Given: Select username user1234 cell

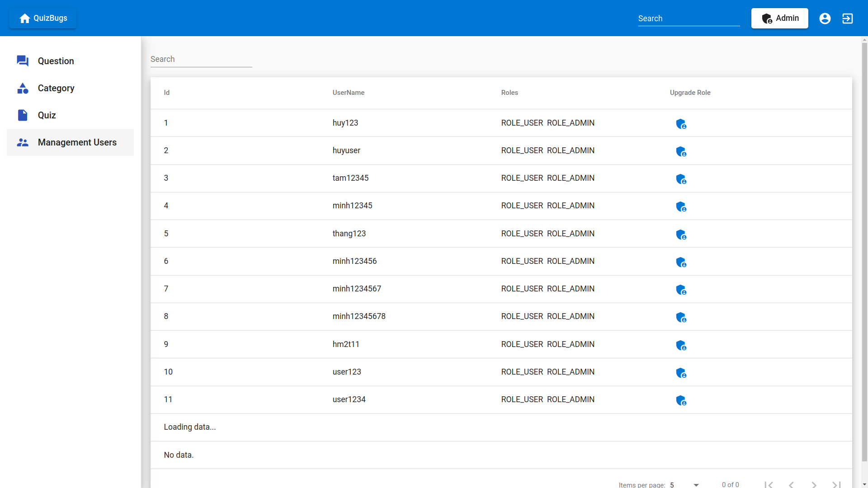Looking at the screenshot, I should pyautogui.click(x=349, y=399).
